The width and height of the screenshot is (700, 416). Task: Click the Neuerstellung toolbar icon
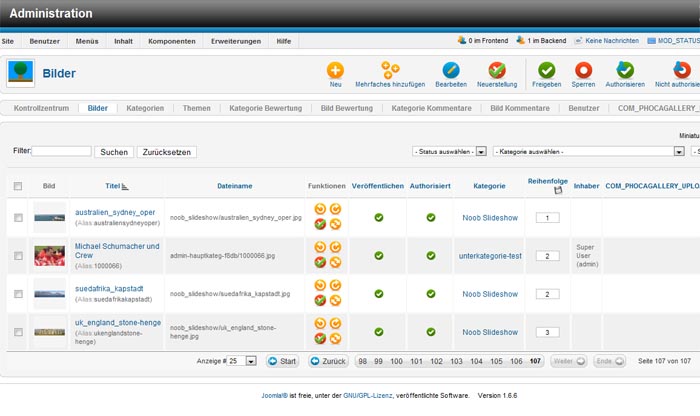(x=496, y=70)
